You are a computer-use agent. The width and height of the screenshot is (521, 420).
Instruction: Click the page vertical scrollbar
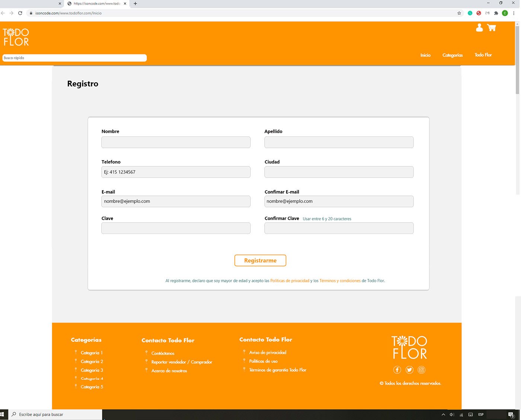point(517,60)
